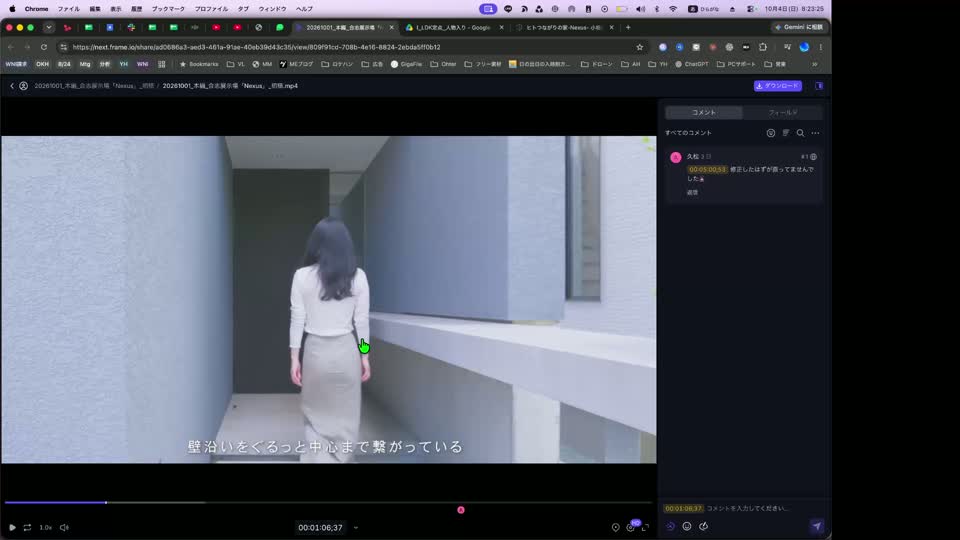
Task: Bookmark this page with the star
Action: pyautogui.click(x=640, y=47)
